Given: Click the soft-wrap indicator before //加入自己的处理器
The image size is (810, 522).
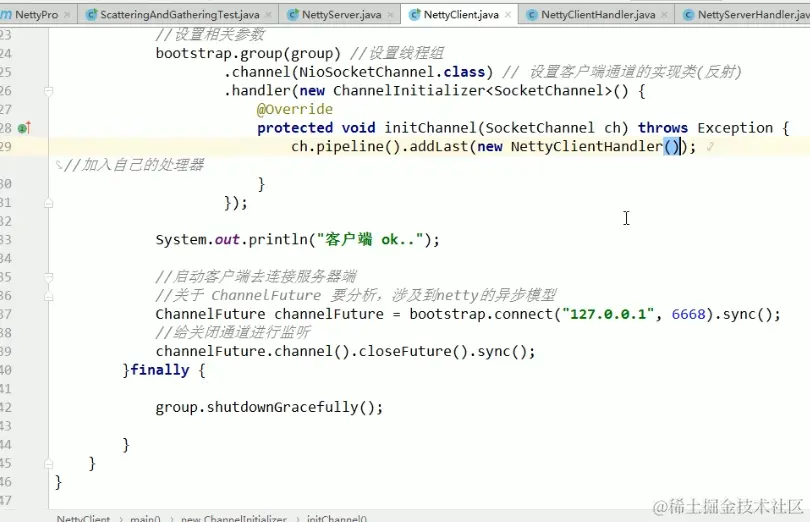Looking at the screenshot, I should [59, 165].
